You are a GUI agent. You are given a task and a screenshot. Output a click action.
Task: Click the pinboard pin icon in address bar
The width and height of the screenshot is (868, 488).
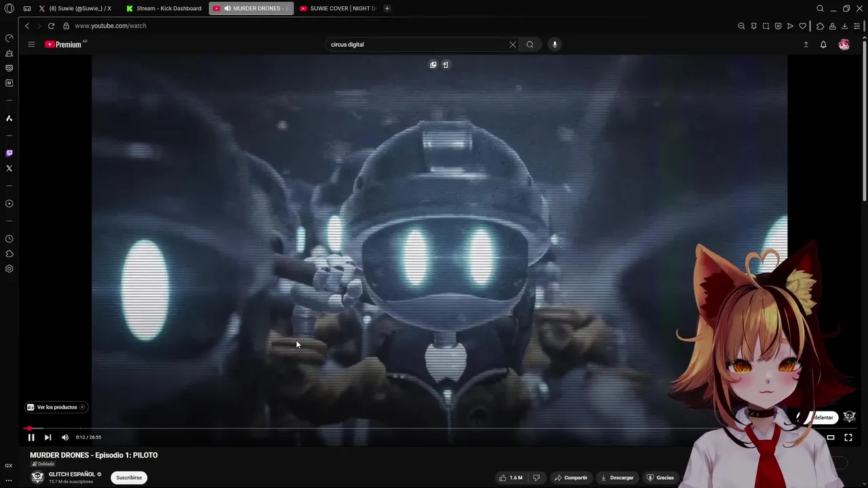pos(753,26)
